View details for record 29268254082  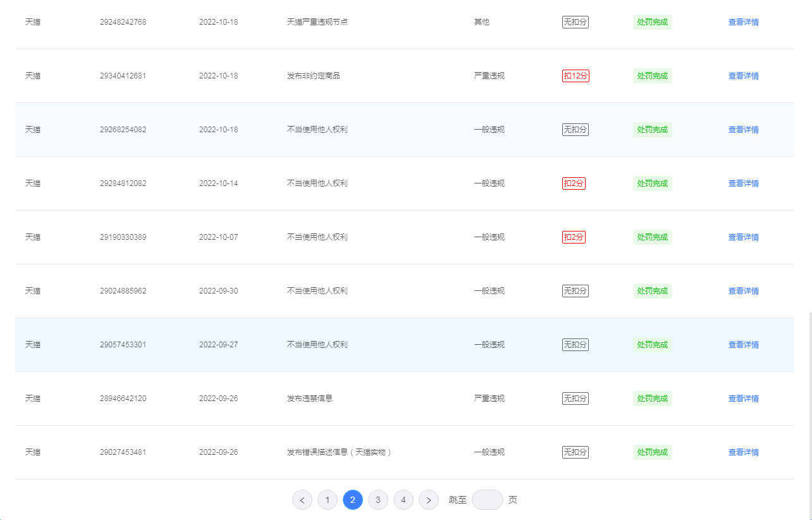coord(743,130)
